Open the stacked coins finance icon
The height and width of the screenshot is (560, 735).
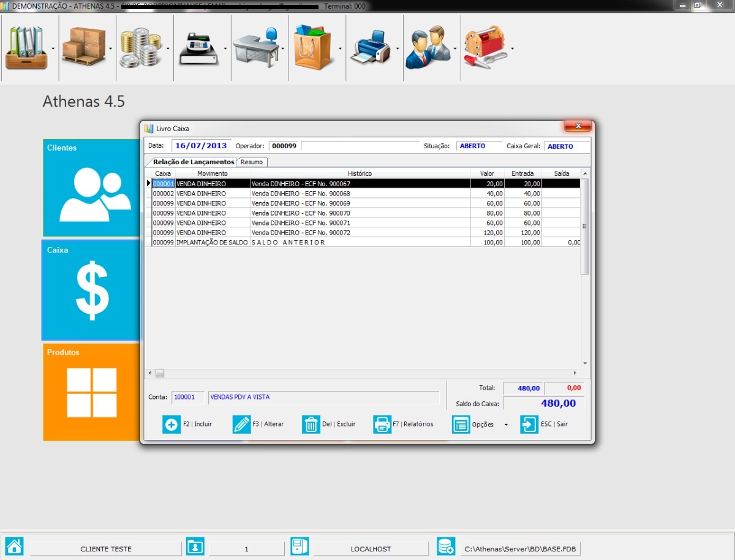140,48
